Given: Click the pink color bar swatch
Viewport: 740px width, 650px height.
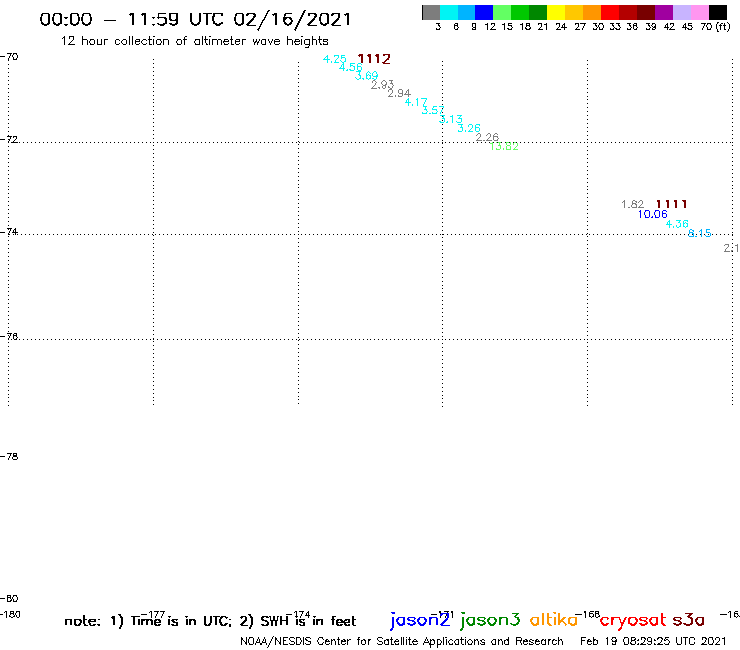Looking at the screenshot, I should pyautogui.click(x=699, y=12).
